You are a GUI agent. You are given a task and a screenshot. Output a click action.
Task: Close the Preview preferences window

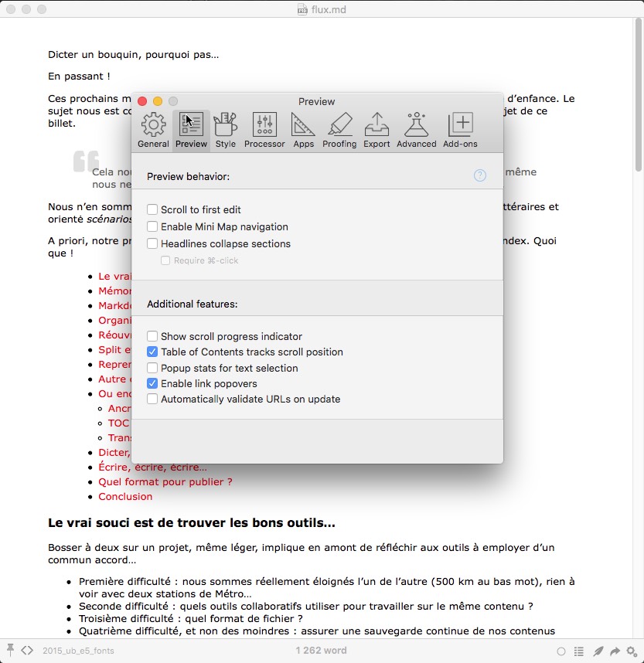(x=142, y=101)
